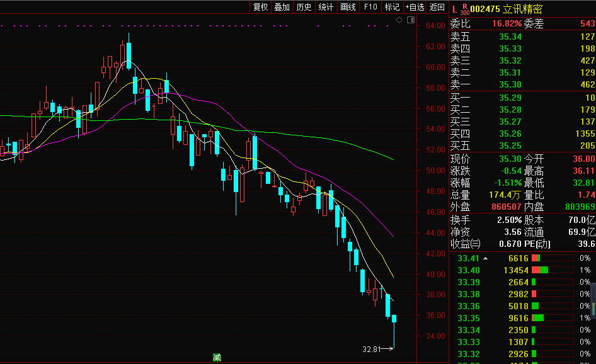Open the F10 company info

point(370,7)
